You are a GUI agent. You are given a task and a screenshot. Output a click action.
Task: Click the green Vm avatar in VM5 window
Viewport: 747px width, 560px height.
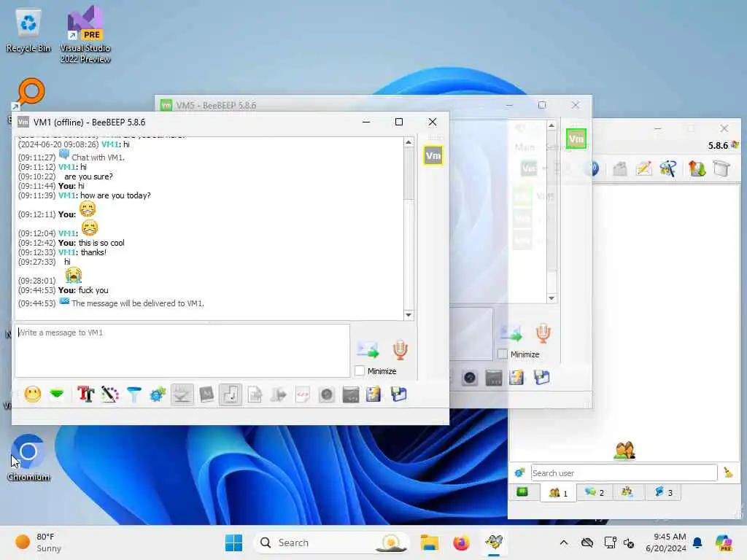coord(576,139)
